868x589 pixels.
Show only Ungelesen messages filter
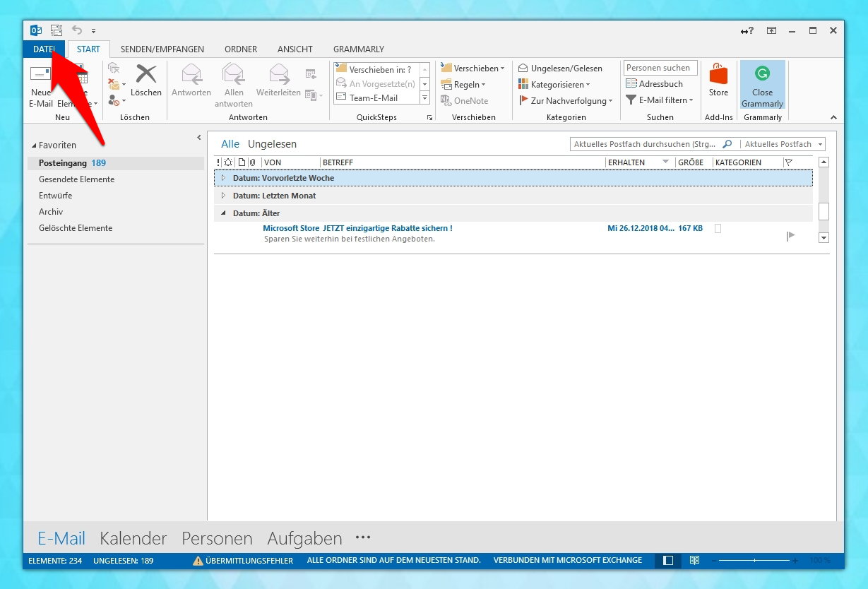[x=272, y=144]
